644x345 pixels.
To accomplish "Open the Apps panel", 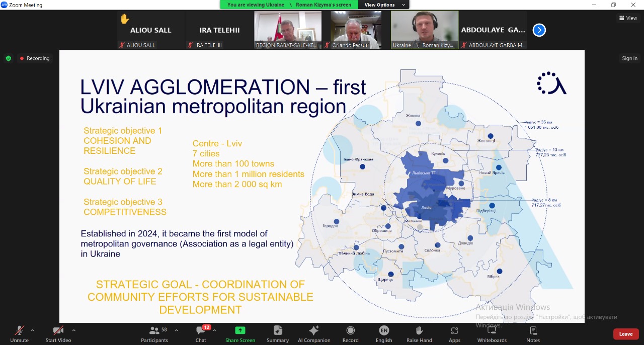I will [x=454, y=334].
